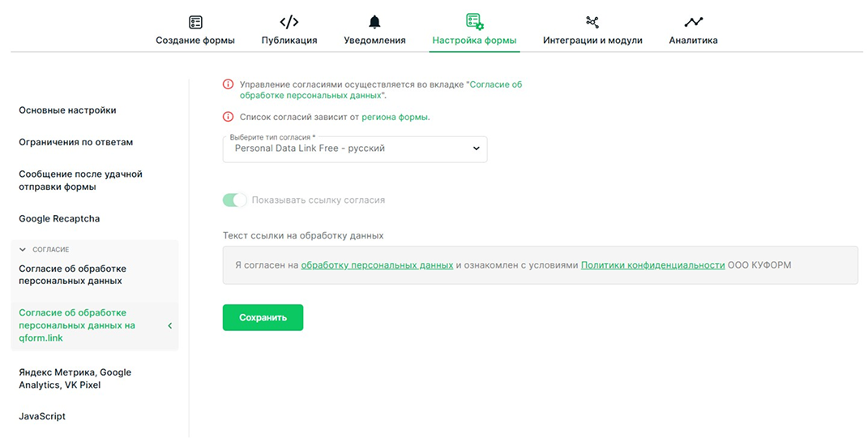
Task: Switch to the Публикация tab
Action: 289,40
